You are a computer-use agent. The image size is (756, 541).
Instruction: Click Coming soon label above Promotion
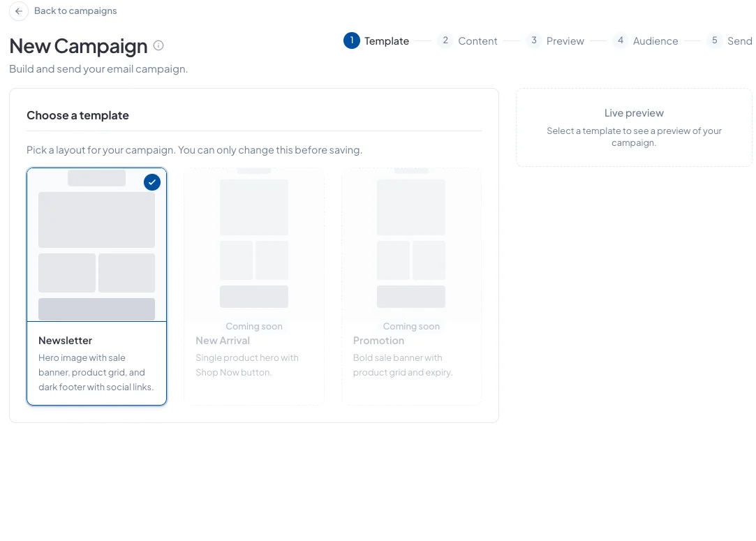tap(411, 327)
